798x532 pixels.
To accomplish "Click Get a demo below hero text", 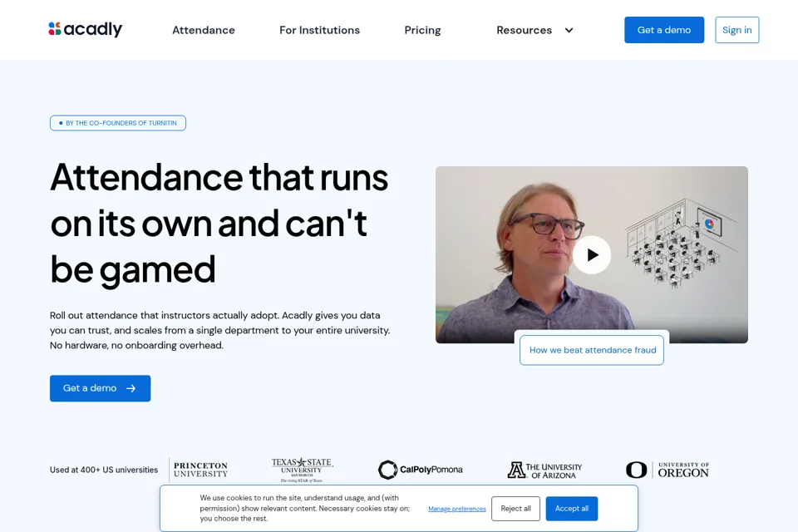I will click(101, 388).
